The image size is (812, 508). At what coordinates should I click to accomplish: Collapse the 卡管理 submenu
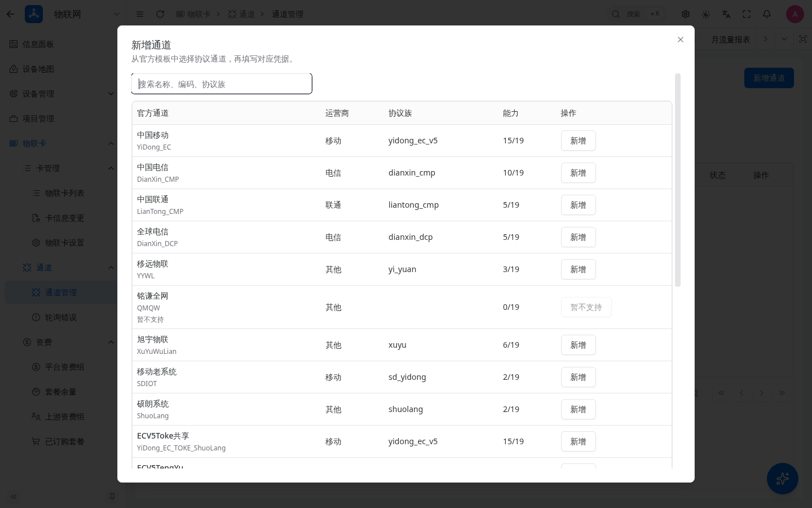point(63,168)
